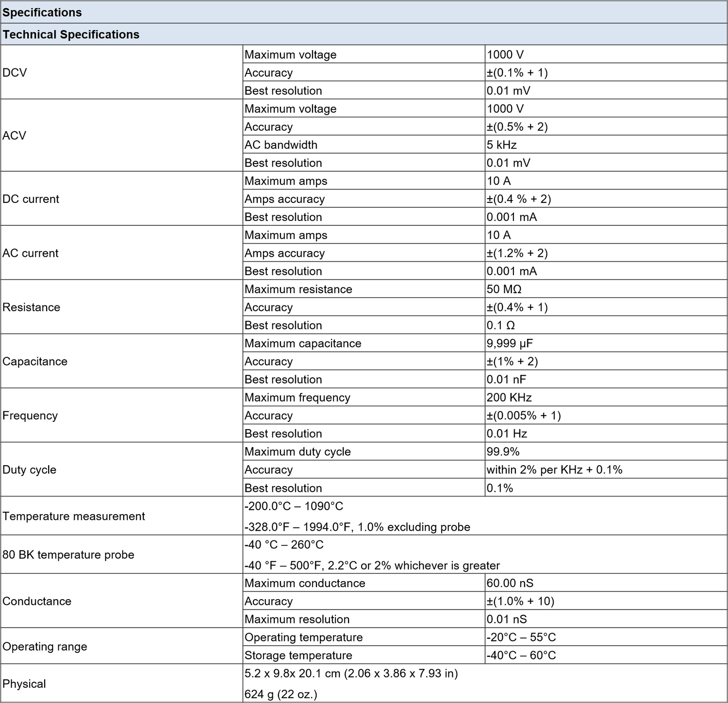Click the "Operating temperature" label

(x=303, y=637)
